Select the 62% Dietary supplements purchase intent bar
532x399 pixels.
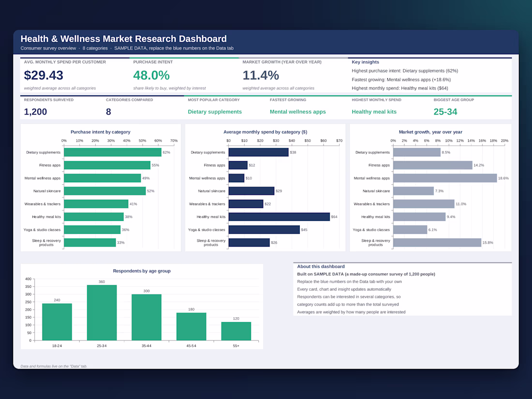point(113,152)
